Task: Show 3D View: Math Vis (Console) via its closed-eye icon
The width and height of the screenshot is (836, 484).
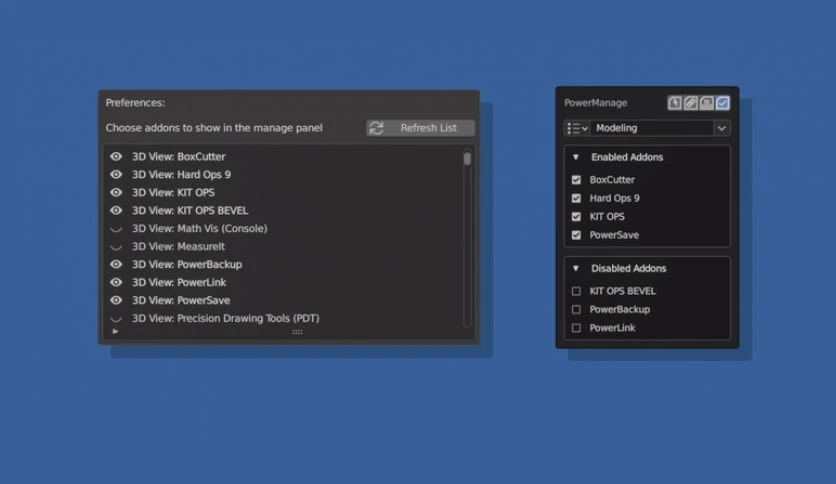Action: (x=116, y=229)
